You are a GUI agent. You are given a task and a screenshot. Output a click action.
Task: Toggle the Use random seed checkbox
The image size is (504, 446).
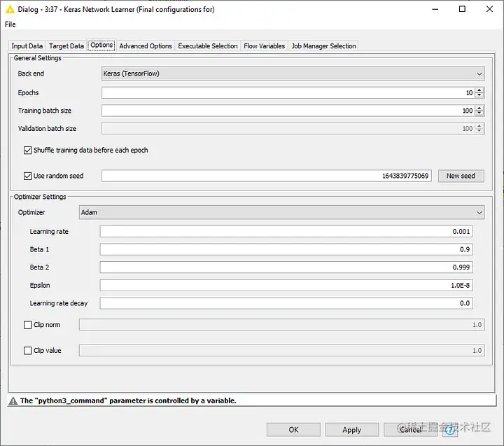[27, 176]
